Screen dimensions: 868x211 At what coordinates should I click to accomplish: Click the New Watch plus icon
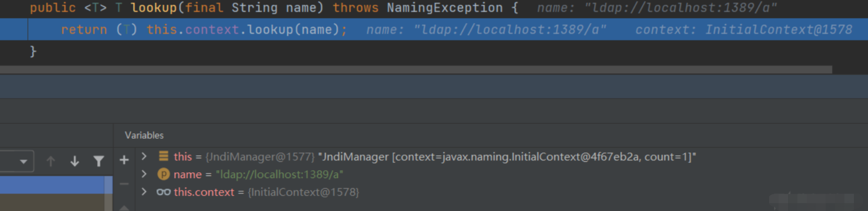coord(124,160)
